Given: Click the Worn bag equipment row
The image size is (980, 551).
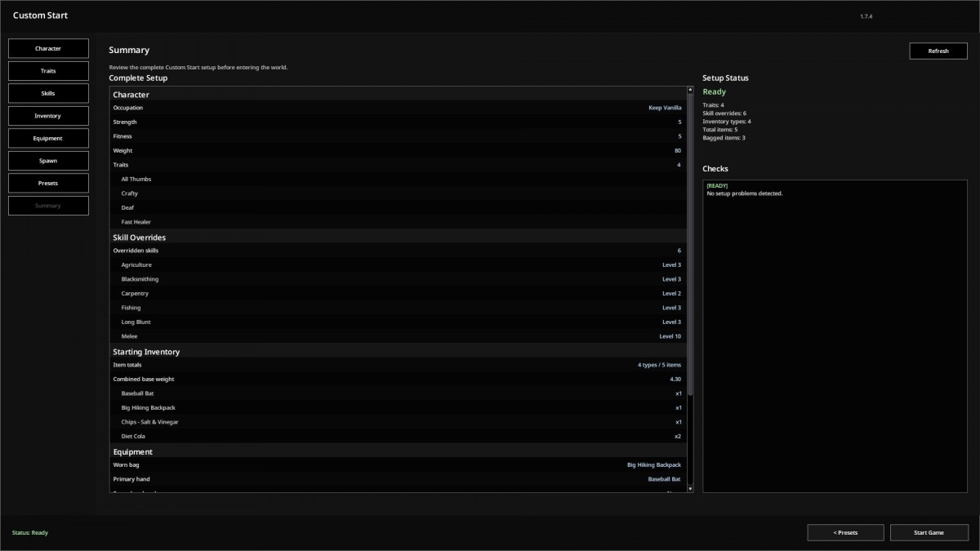Looking at the screenshot, I should click(x=398, y=464).
